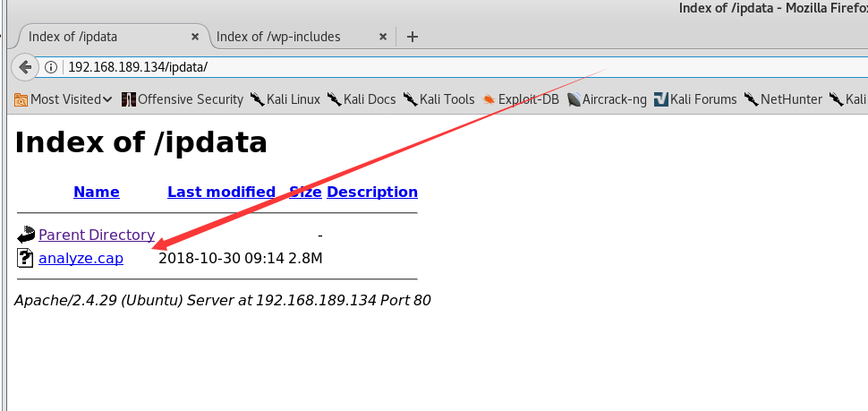Click the Index of /ipdata heading
This screenshot has height=411, width=868.
pos(141,143)
